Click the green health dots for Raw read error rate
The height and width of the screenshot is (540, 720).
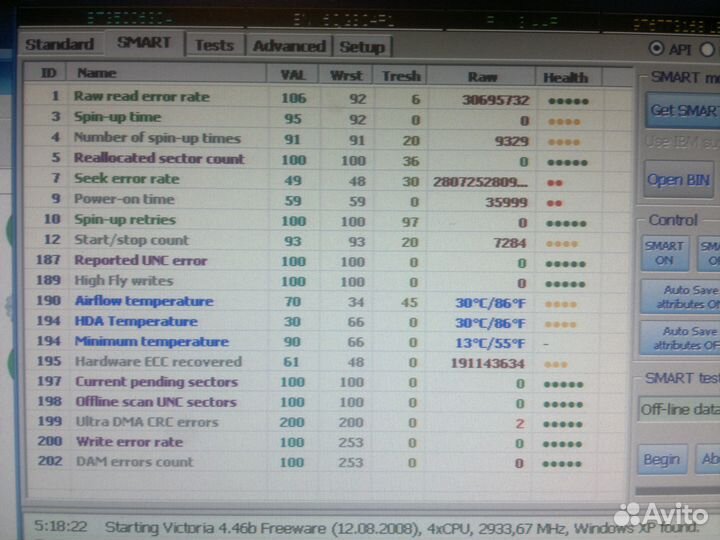coord(566,100)
